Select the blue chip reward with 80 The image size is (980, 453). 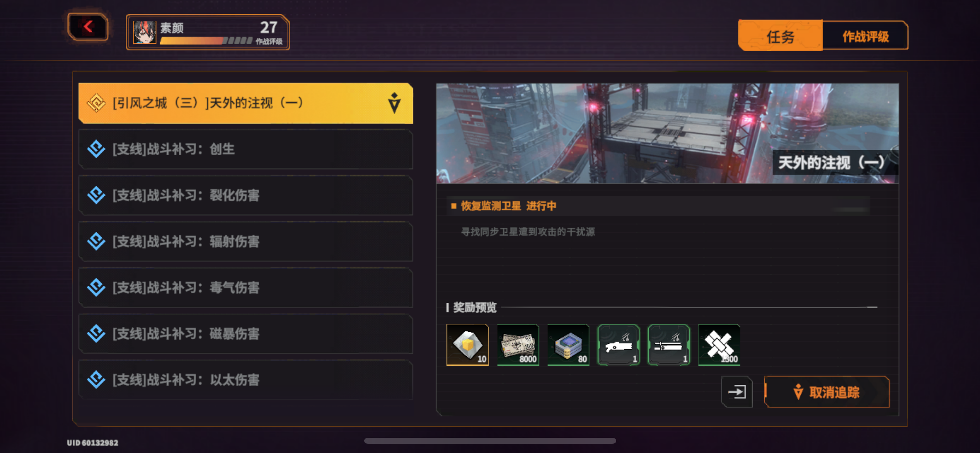[x=568, y=345]
